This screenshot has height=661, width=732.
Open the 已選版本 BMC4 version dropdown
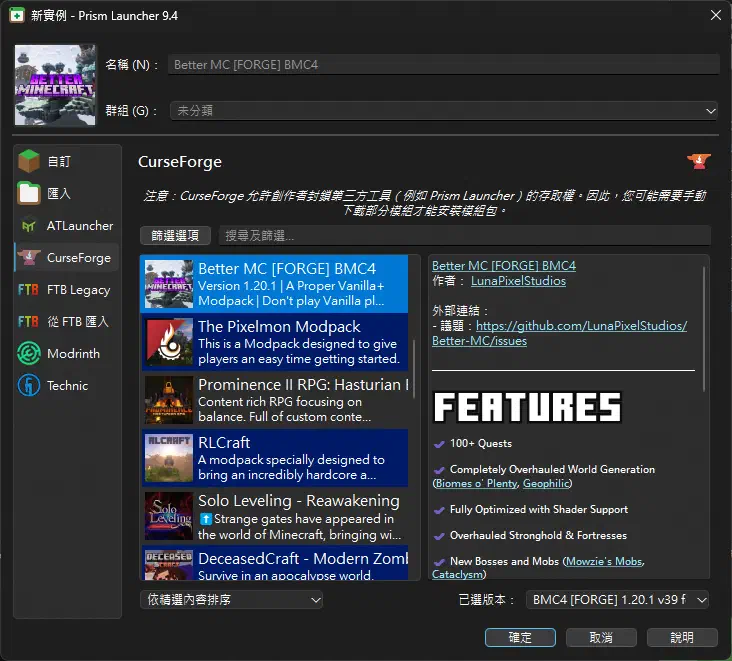tap(617, 599)
